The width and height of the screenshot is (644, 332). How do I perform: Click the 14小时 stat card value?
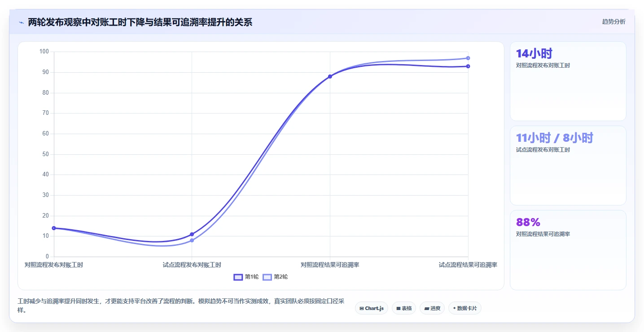coord(534,53)
